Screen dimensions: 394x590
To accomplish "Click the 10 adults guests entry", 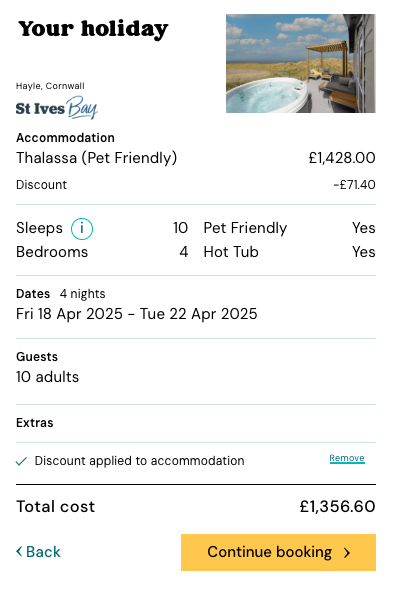I will 47,377.
